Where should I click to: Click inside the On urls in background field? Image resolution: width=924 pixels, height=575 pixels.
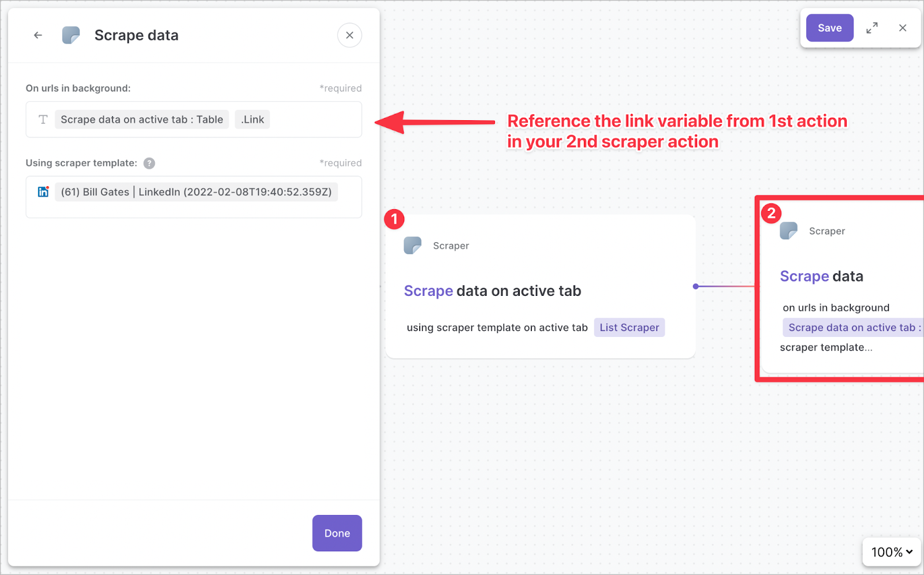coord(194,120)
